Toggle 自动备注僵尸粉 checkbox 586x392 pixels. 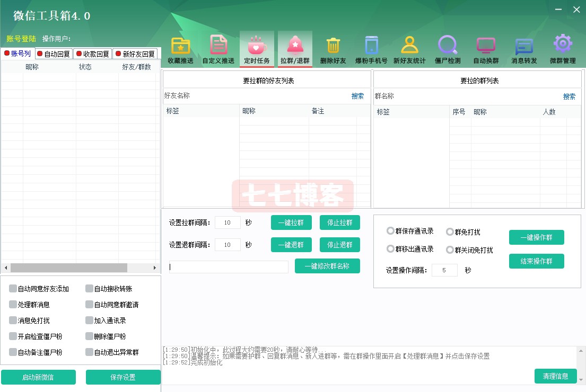[13, 352]
